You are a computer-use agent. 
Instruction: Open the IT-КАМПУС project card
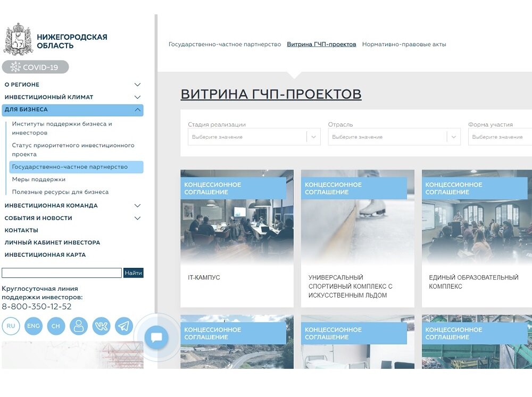[x=237, y=238]
